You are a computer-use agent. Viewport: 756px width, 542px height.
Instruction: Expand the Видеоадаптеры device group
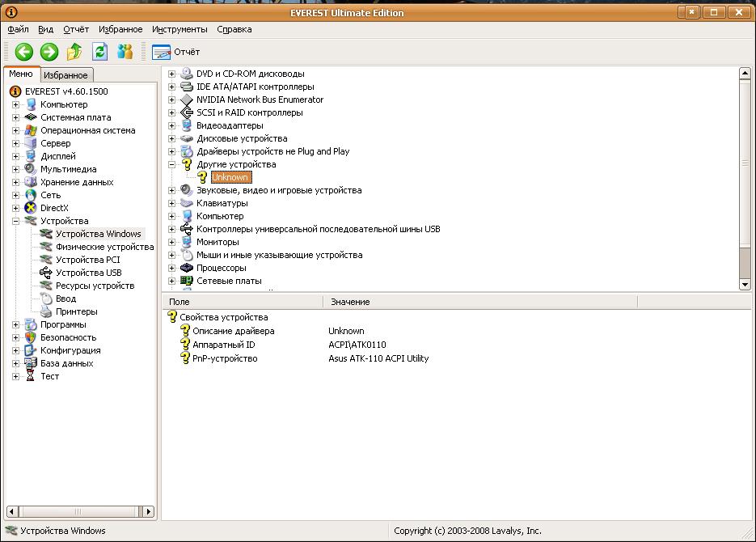click(171, 125)
